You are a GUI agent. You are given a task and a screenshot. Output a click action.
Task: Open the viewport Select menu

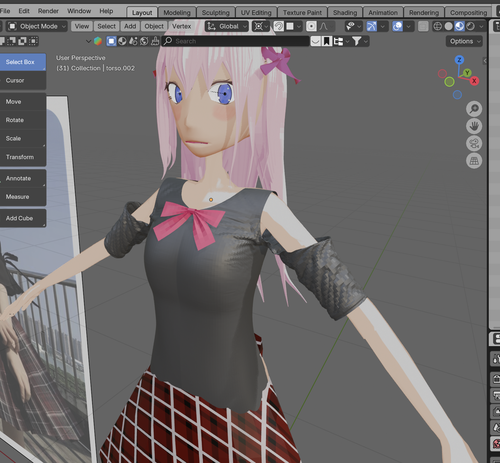tap(106, 26)
